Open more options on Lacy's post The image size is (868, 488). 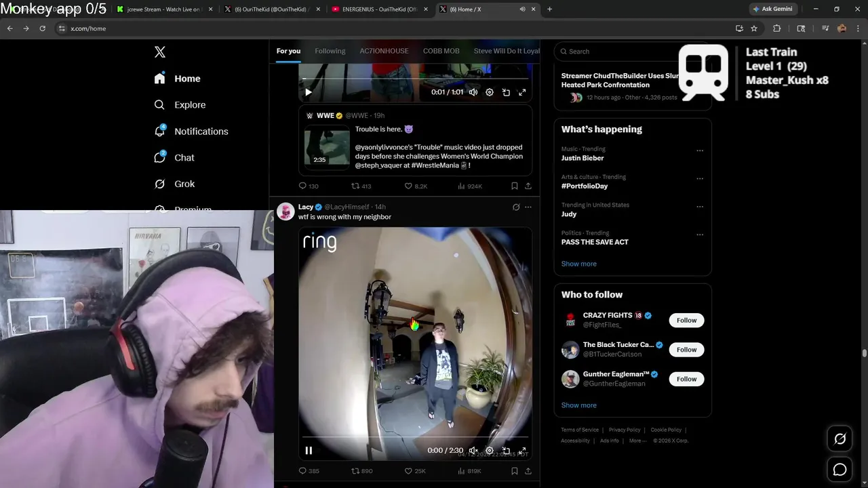528,207
